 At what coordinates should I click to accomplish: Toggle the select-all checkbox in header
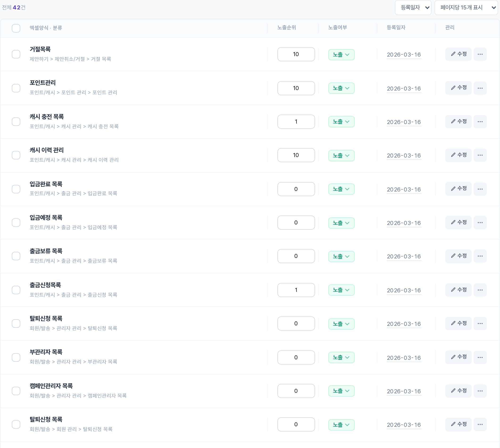point(16,28)
